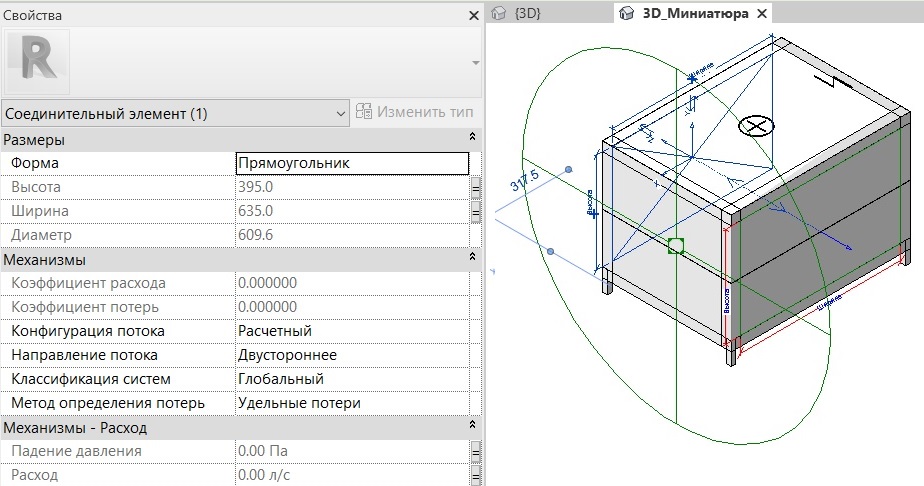Open the Соединительный элемент (1) filter dropdown
Viewport: 924px width, 486px height.
[175, 114]
